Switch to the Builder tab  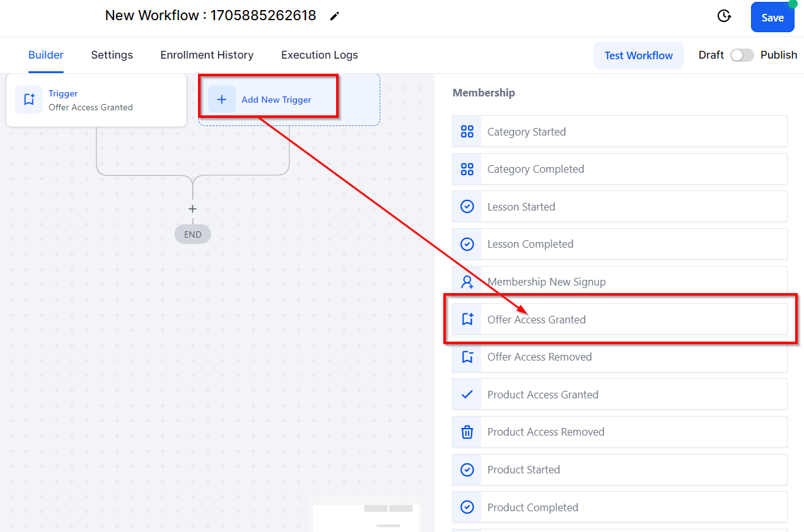(x=46, y=55)
